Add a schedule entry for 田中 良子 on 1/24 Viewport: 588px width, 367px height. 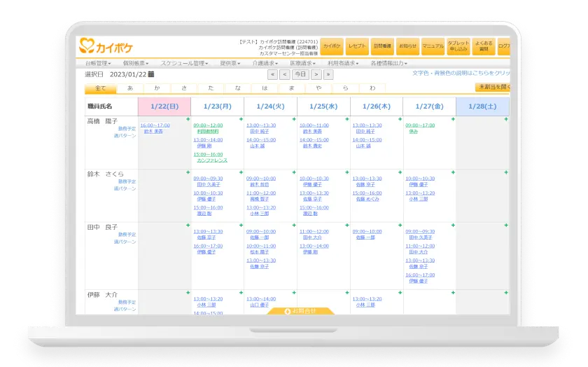(294, 226)
